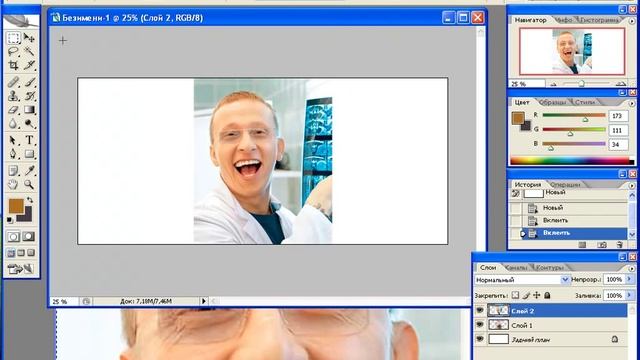
Task: Switch to the Каналы tab
Action: point(516,267)
